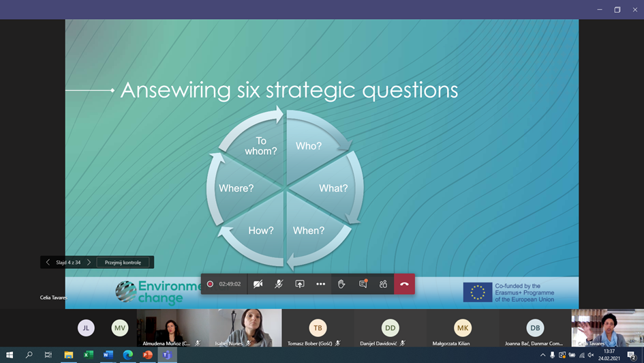Expand hidden system tray icons
This screenshot has width=644, height=363.
tap(542, 355)
